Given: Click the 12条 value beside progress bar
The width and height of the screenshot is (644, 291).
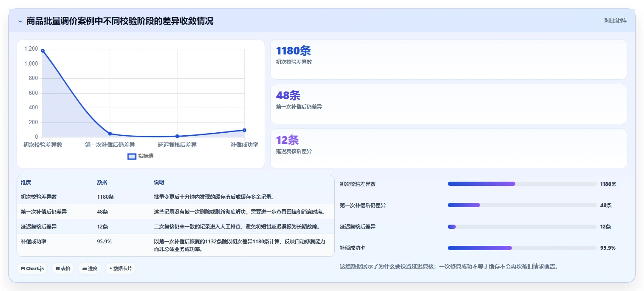Looking at the screenshot, I should pyautogui.click(x=606, y=226).
